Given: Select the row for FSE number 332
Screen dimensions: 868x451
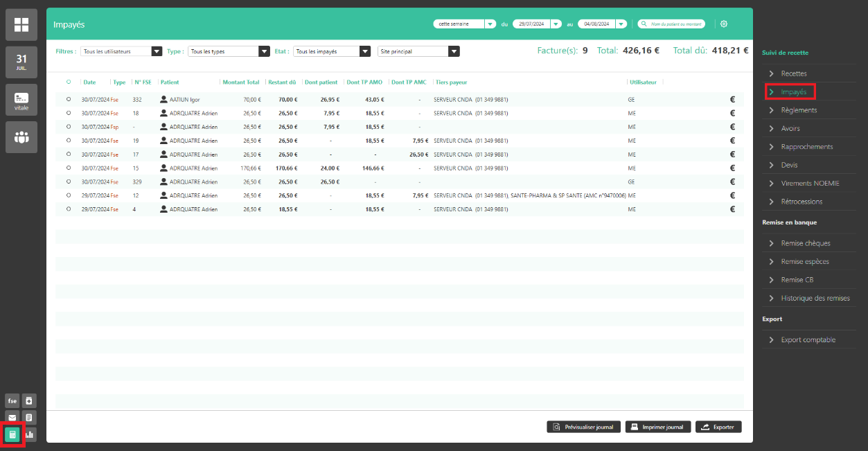Looking at the screenshot, I should tap(69, 100).
